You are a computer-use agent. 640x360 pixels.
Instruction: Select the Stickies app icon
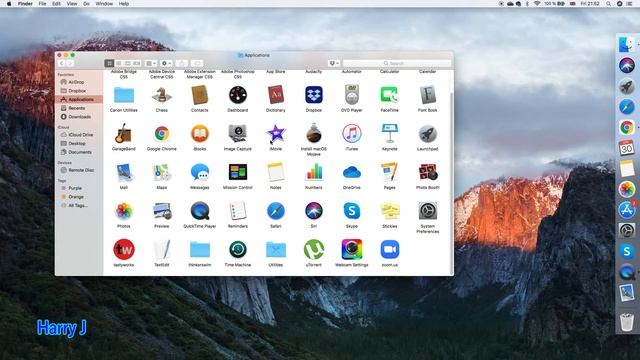[389, 211]
